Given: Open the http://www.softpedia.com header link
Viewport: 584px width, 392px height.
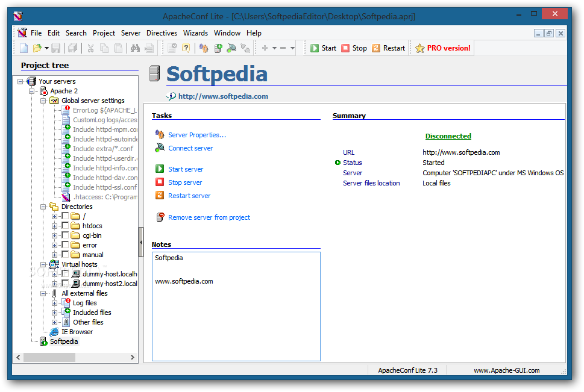Looking at the screenshot, I should pos(223,96).
